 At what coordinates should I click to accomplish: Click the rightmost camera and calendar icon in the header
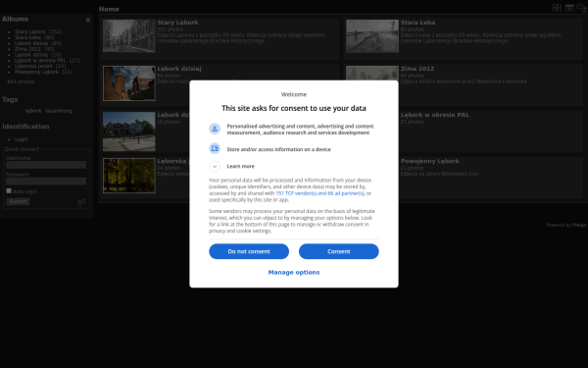581,8
